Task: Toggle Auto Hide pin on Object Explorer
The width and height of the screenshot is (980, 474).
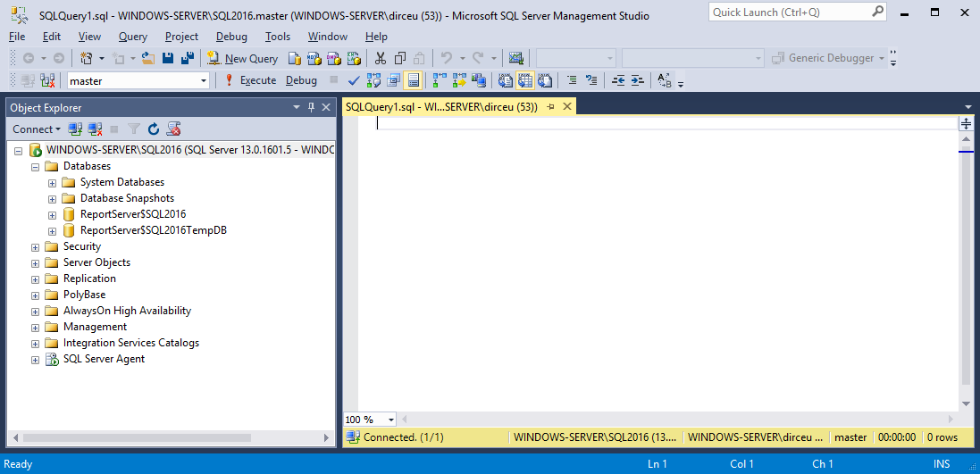Action: [311, 107]
